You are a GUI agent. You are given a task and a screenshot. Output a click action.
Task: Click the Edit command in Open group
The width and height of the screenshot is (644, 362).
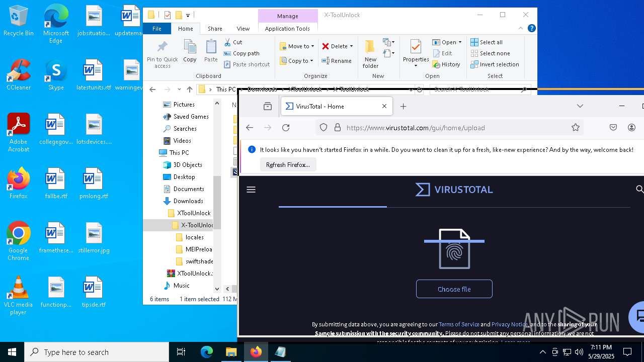pos(442,53)
